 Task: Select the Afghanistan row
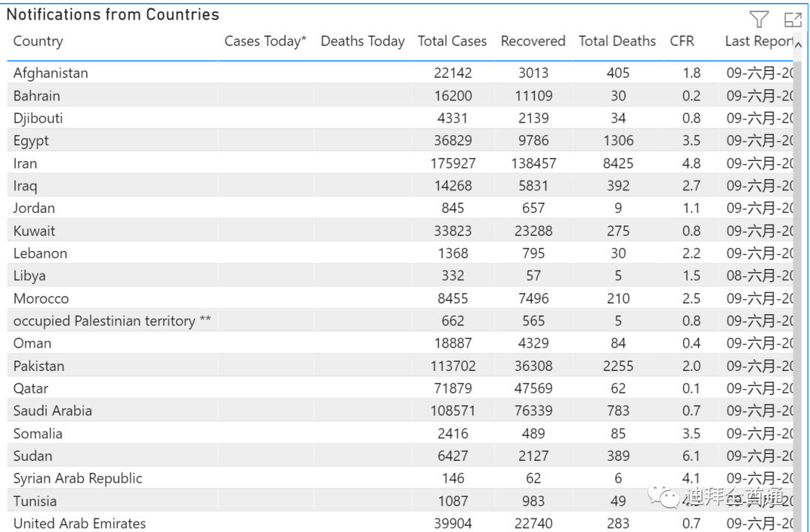click(x=50, y=73)
